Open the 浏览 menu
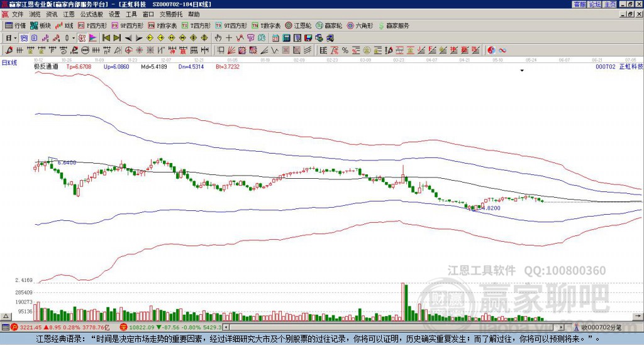Viewport: 644px width, 345px height. 35,14
